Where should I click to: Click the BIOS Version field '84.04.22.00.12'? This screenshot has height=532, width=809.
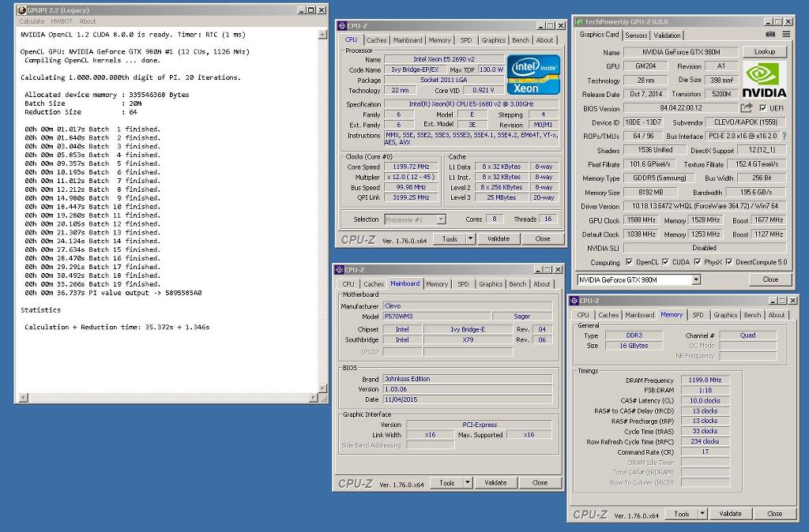click(x=680, y=107)
